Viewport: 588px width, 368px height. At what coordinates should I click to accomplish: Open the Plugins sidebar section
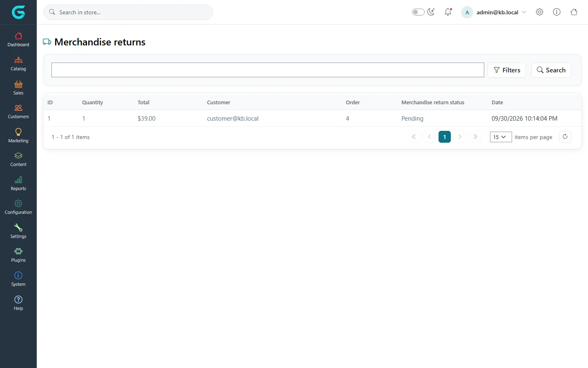pyautogui.click(x=18, y=255)
